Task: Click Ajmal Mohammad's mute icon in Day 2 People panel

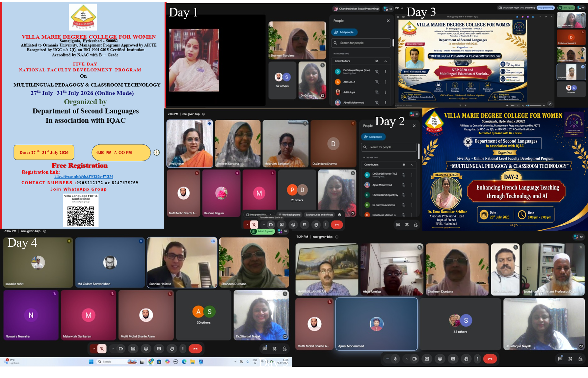Action: click(403, 185)
